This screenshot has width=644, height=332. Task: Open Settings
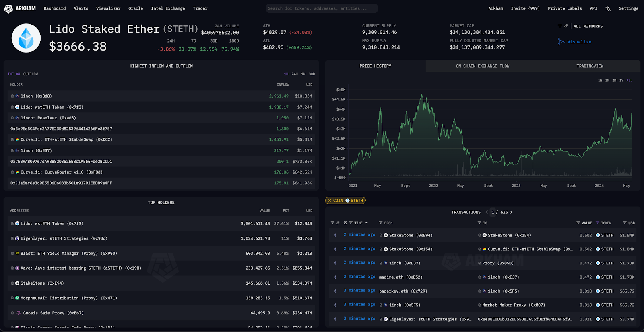(628, 8)
